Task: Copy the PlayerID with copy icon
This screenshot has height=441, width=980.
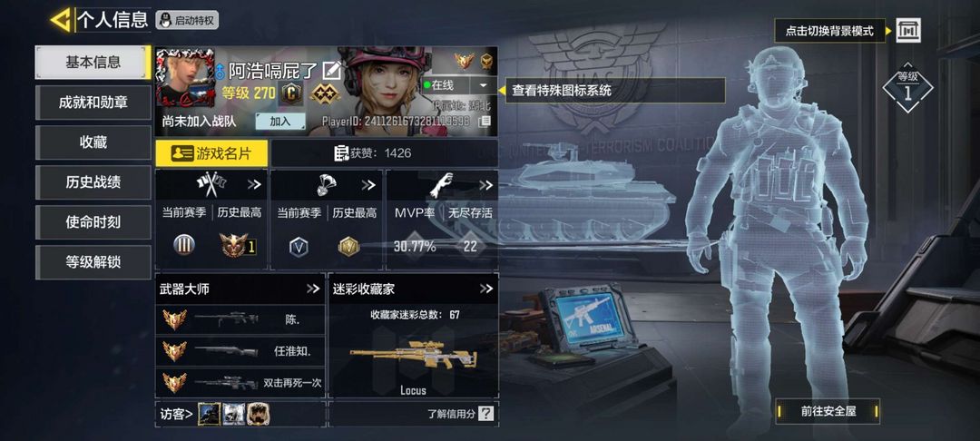Action: tap(485, 121)
